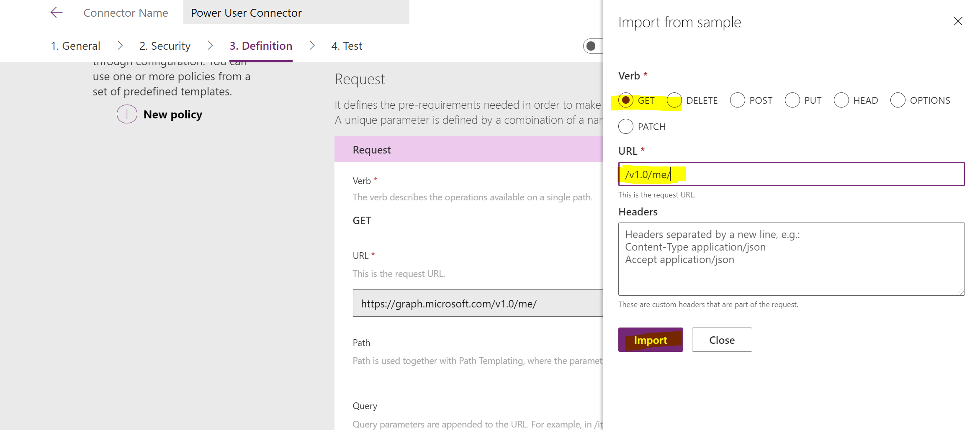
Task: Click the Import button
Action: tap(650, 340)
